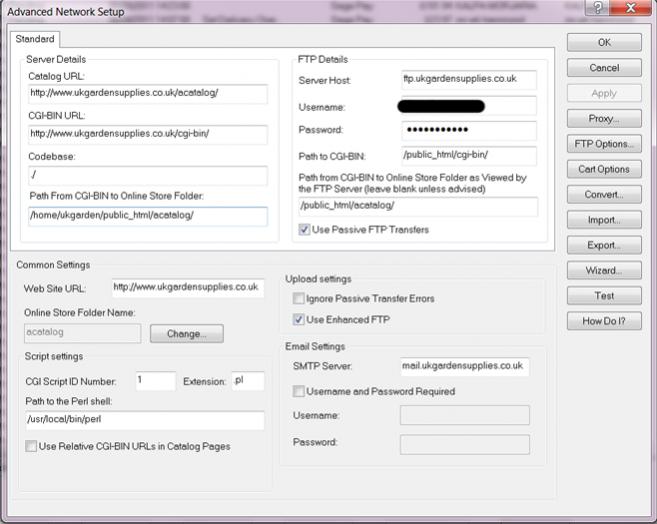Select the Standard tab
The width and height of the screenshot is (657, 524).
point(35,39)
